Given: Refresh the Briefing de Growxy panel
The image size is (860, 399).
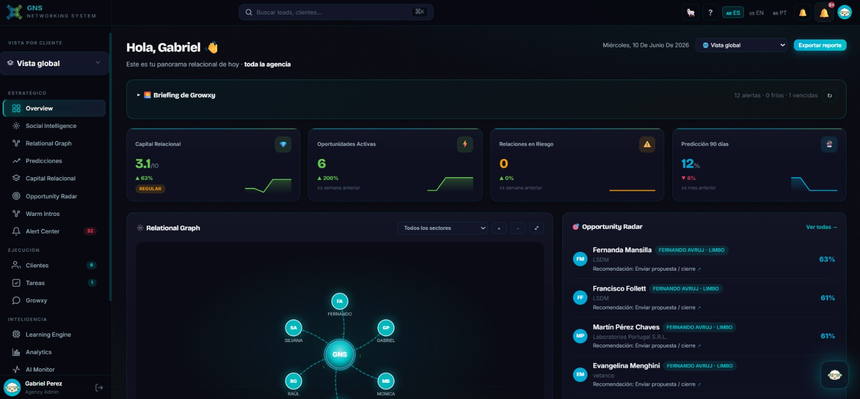Looking at the screenshot, I should [x=829, y=95].
